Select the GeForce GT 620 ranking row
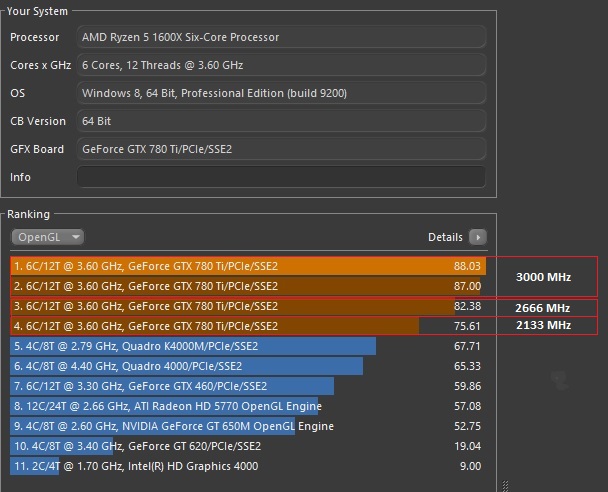 point(248,446)
